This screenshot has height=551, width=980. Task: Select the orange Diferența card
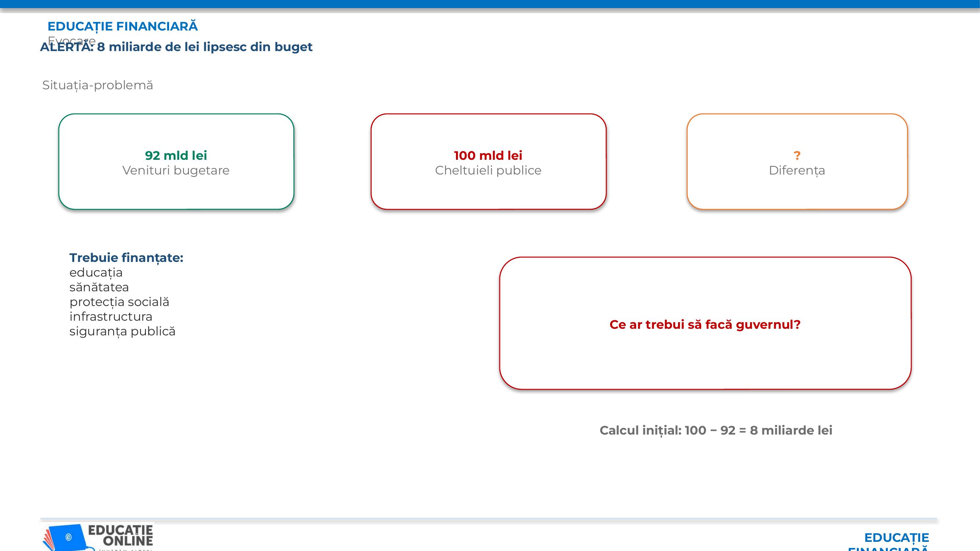(x=797, y=162)
